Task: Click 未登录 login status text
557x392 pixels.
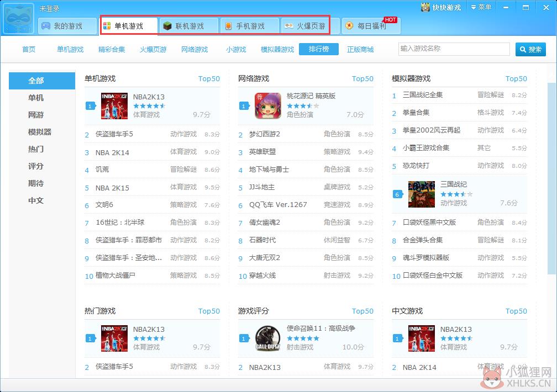Action: [x=49, y=8]
